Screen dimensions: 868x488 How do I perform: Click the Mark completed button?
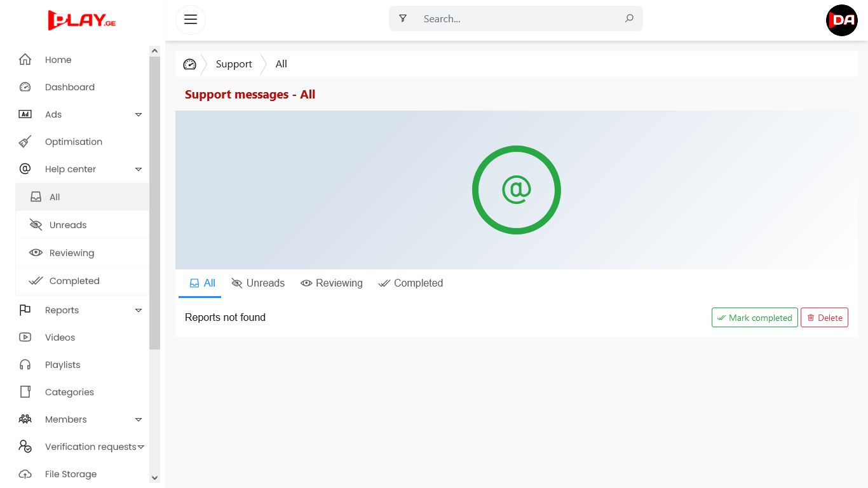pyautogui.click(x=754, y=318)
